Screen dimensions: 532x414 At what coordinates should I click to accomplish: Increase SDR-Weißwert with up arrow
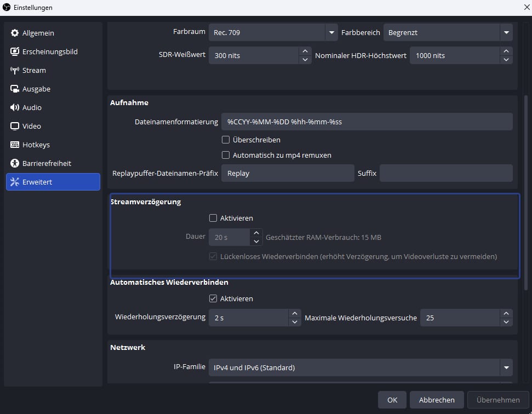point(305,51)
